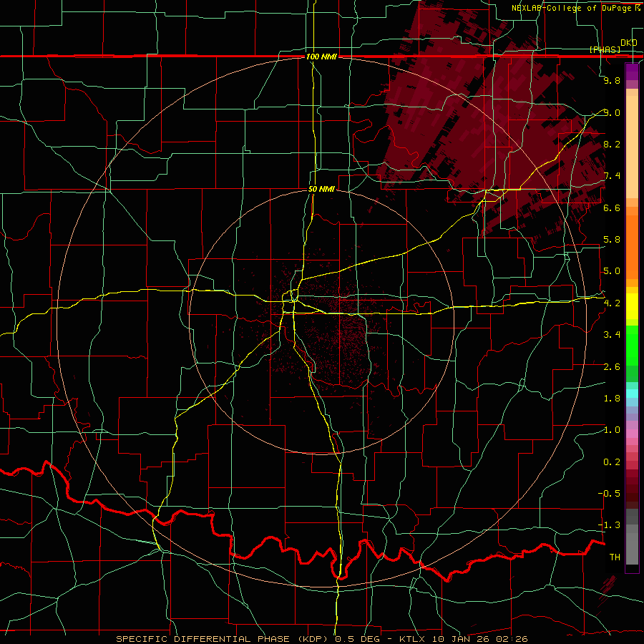Select the 1.8 value on the color scale
644x644 pixels.
point(612,399)
